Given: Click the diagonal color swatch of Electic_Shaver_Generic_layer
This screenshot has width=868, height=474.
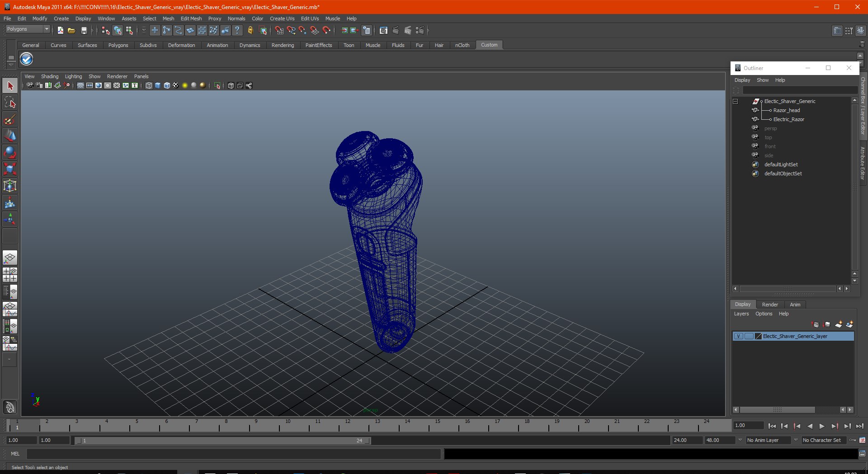Looking at the screenshot, I should (759, 336).
